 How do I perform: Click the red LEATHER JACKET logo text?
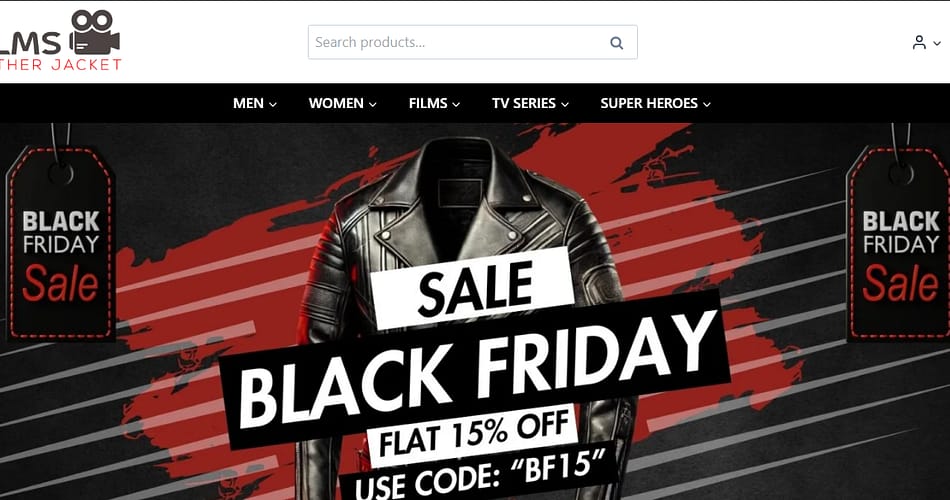(x=60, y=65)
